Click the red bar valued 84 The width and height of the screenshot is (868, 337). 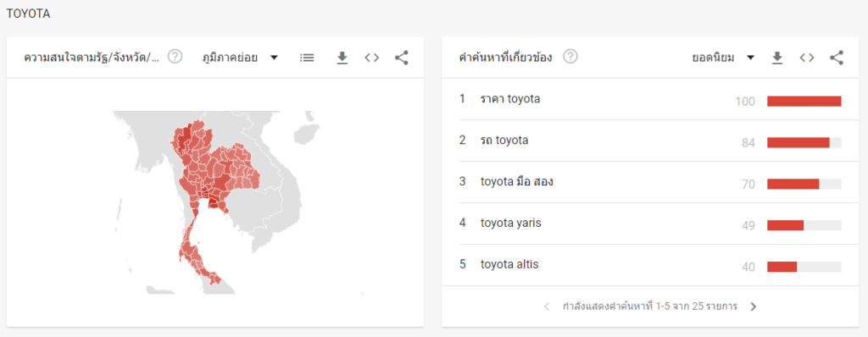798,143
